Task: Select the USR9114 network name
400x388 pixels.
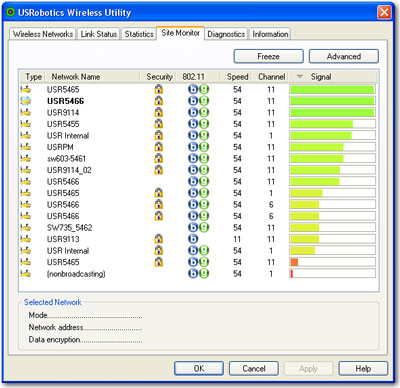Action: point(63,112)
